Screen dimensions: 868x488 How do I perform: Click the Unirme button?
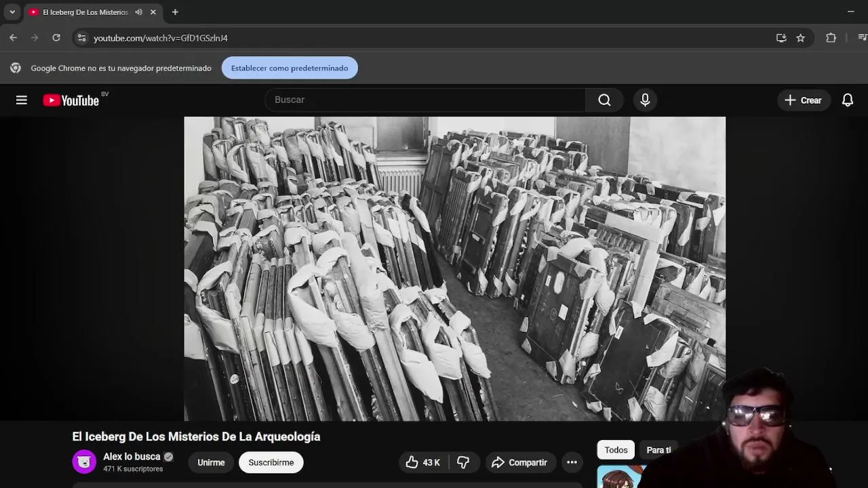point(211,462)
